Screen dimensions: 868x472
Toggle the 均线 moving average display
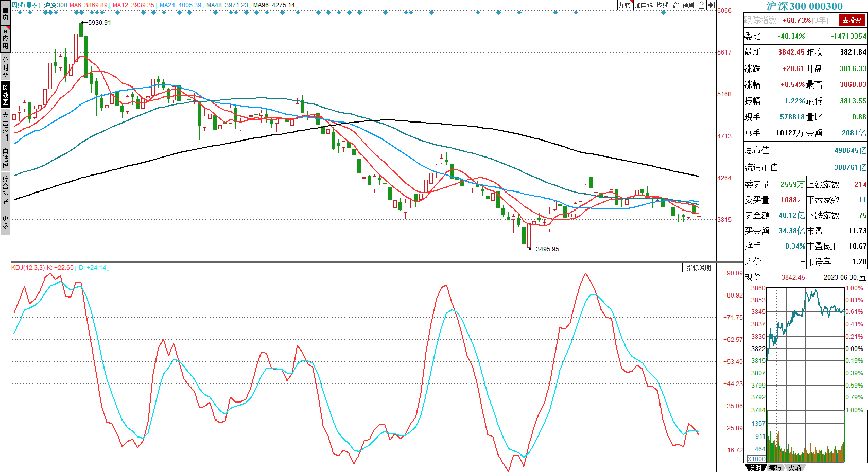click(x=663, y=5)
